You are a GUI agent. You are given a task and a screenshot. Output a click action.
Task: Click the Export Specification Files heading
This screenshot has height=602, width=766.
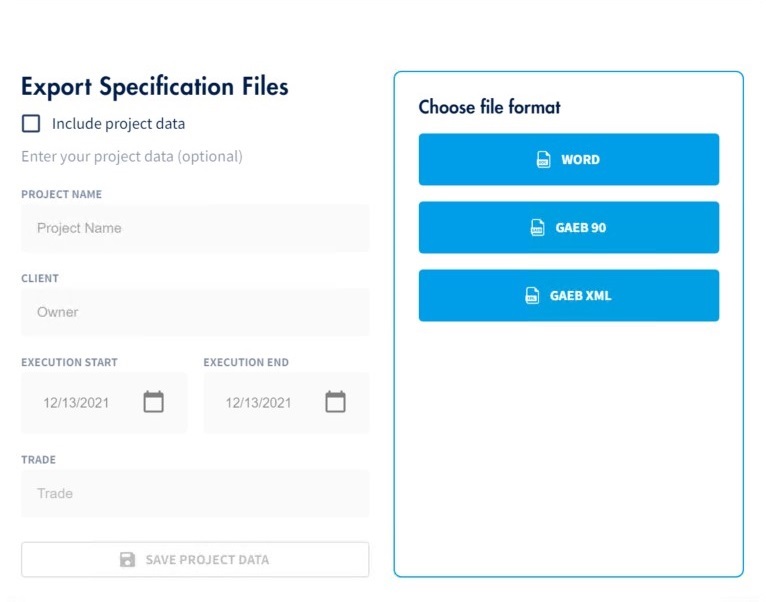155,87
